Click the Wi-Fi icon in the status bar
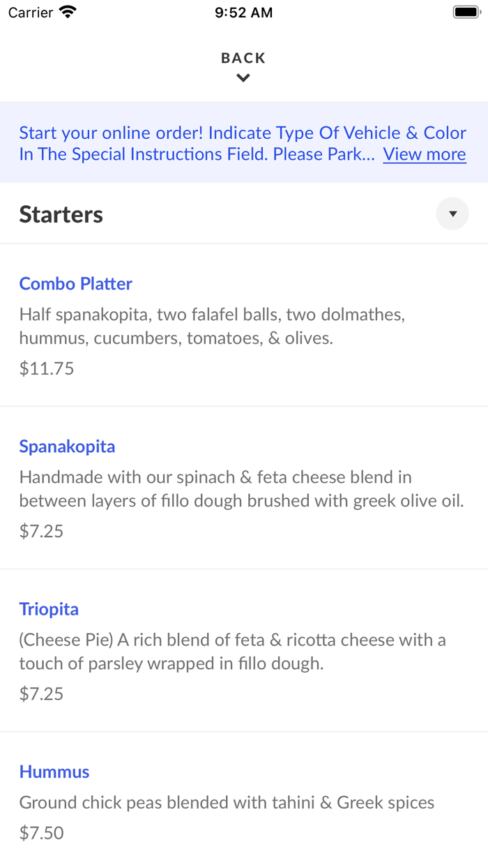Image resolution: width=488 pixels, height=868 pixels. click(x=66, y=11)
